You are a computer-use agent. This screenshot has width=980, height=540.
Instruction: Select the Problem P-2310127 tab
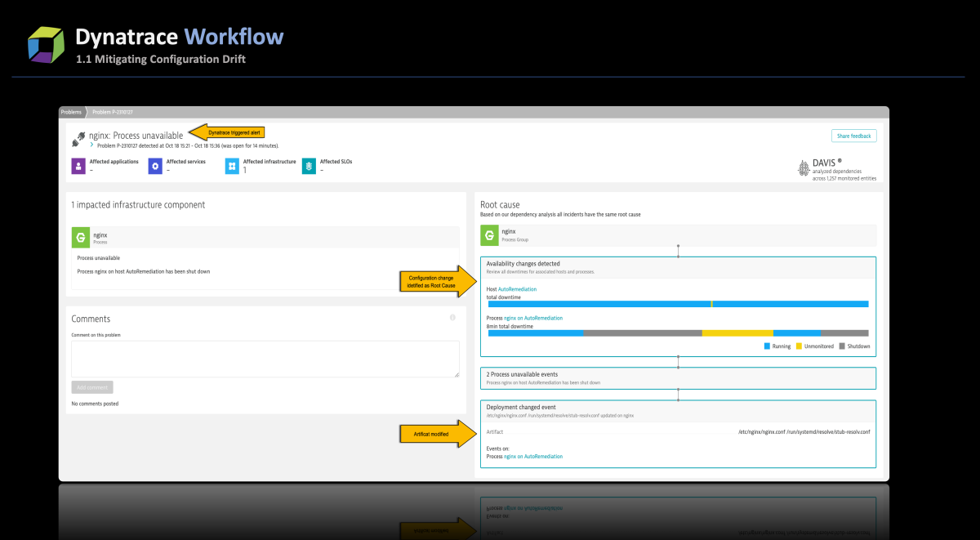[x=114, y=112]
